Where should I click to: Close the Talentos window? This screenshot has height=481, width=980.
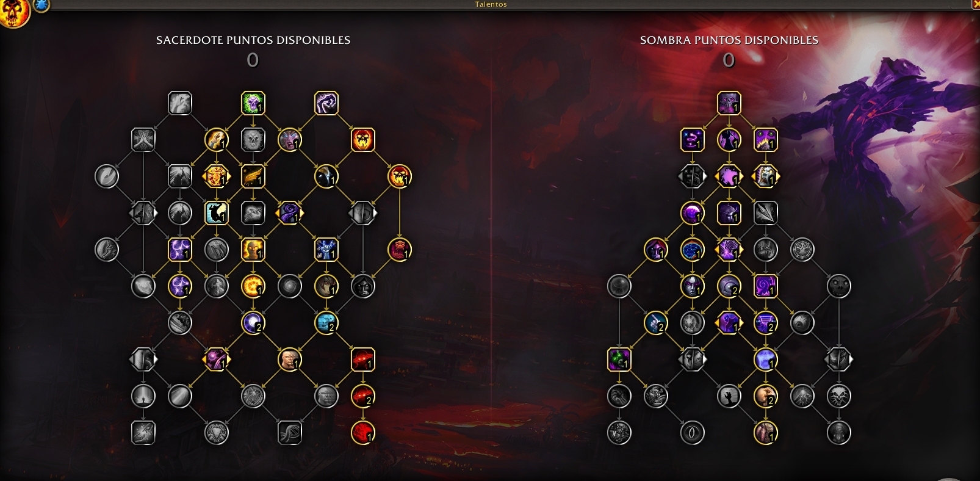[975, 4]
